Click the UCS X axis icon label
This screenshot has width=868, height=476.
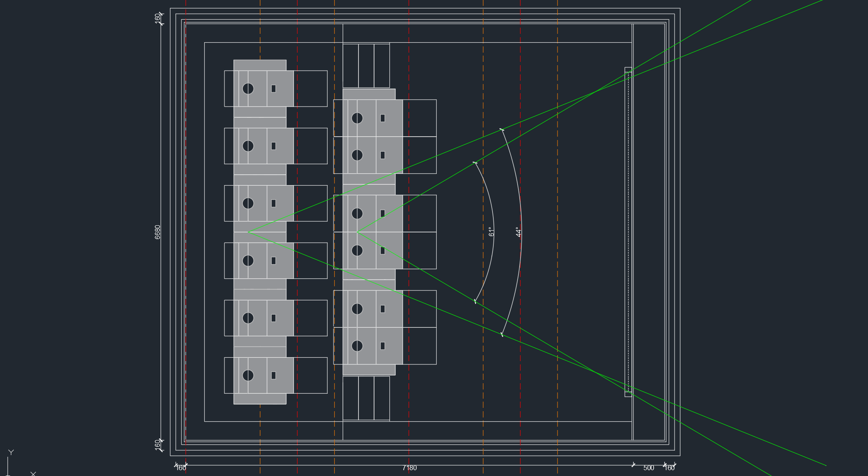click(33, 473)
